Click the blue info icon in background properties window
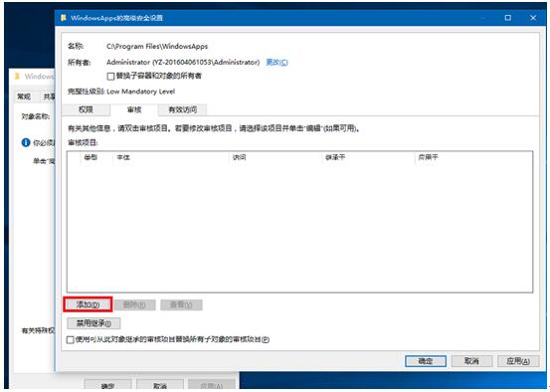The width and height of the screenshot is (550, 392). (26, 142)
